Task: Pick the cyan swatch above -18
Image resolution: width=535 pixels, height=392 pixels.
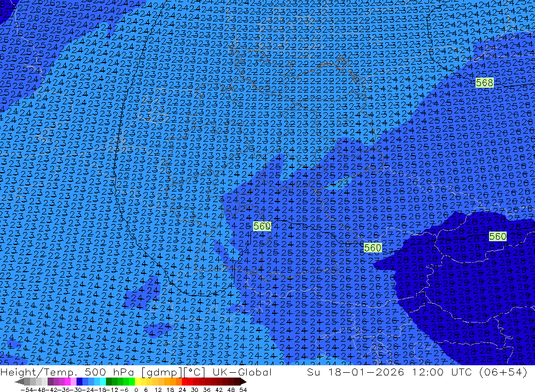Action: pos(103,382)
